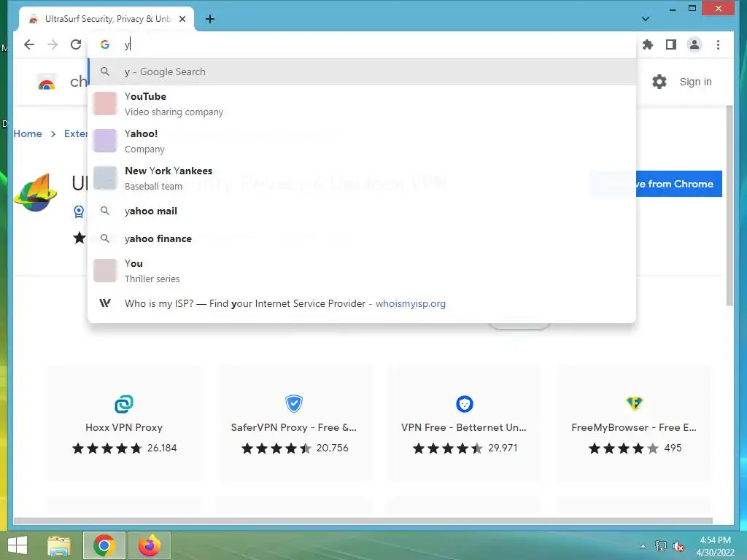
Task: Click the FreeMyBrowser icon
Action: (x=635, y=404)
